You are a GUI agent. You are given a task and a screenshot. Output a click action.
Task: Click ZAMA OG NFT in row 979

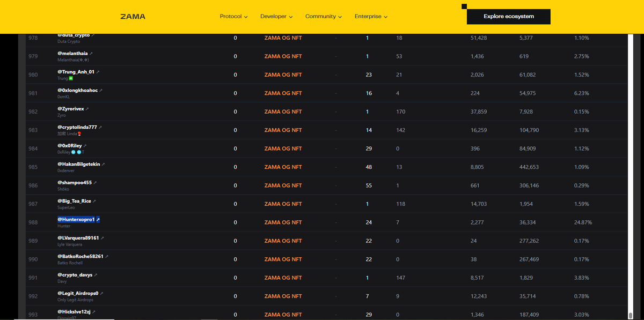pos(283,56)
